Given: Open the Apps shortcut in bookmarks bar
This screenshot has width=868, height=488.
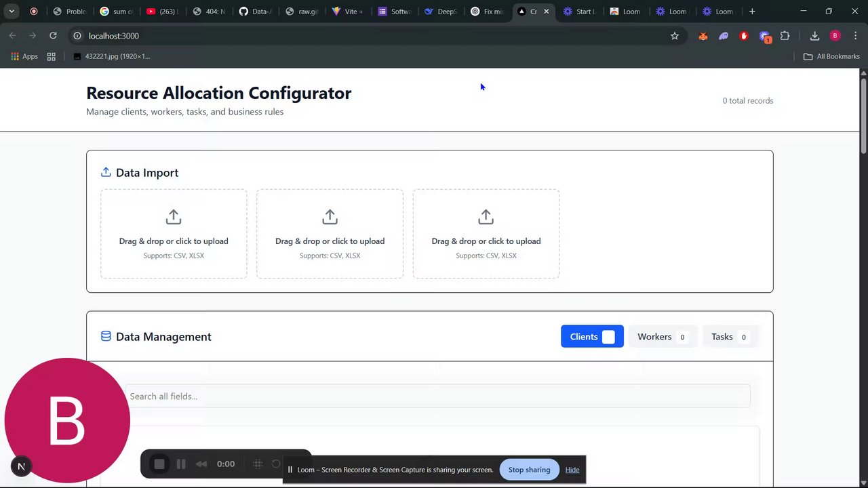Looking at the screenshot, I should click(24, 56).
